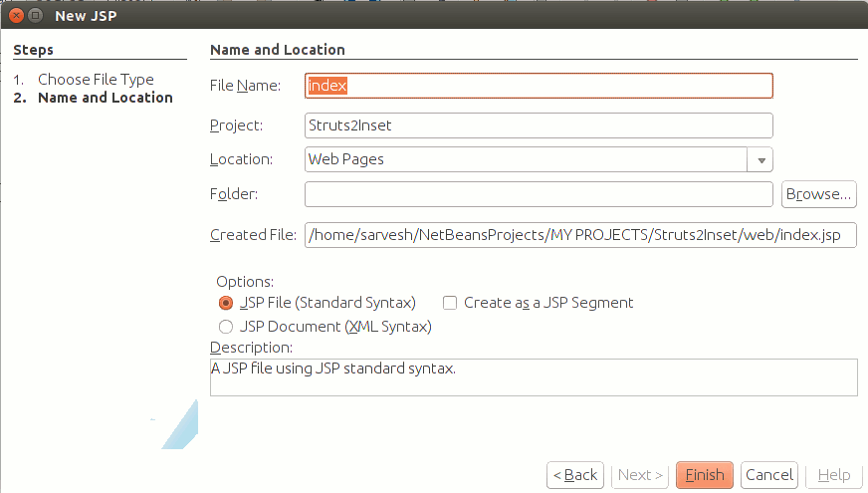The width and height of the screenshot is (868, 493).
Task: Open the Location dropdown arrow
Action: (760, 160)
